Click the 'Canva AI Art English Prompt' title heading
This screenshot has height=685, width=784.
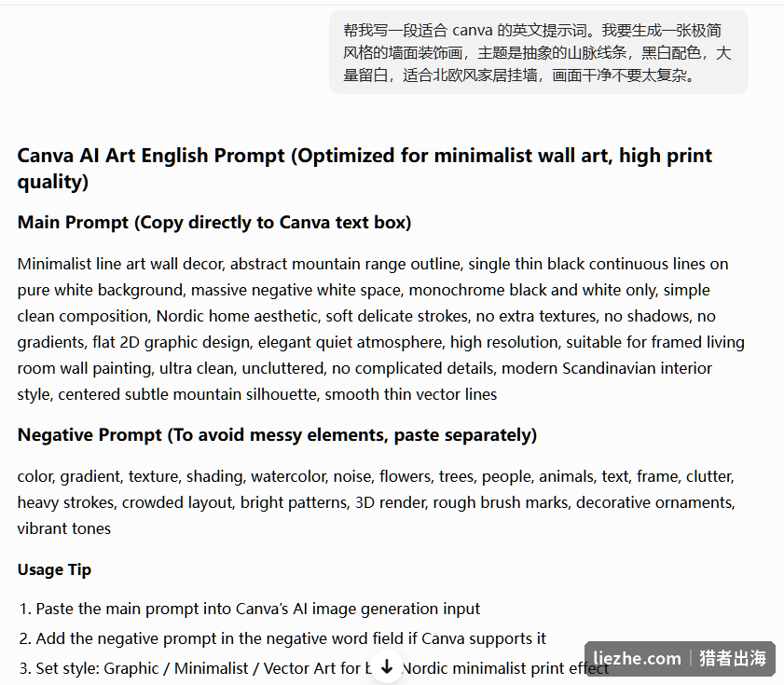click(364, 169)
